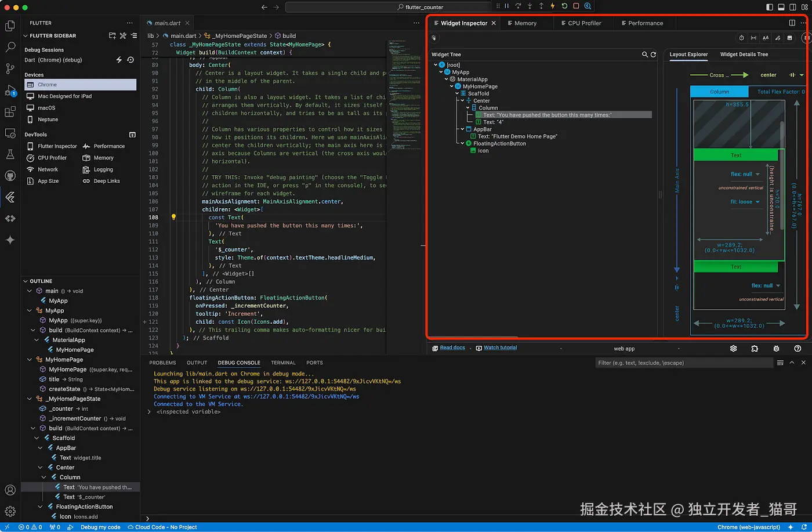Click the debug console filter field
Image resolution: width=812 pixels, height=532 pixels.
683,363
